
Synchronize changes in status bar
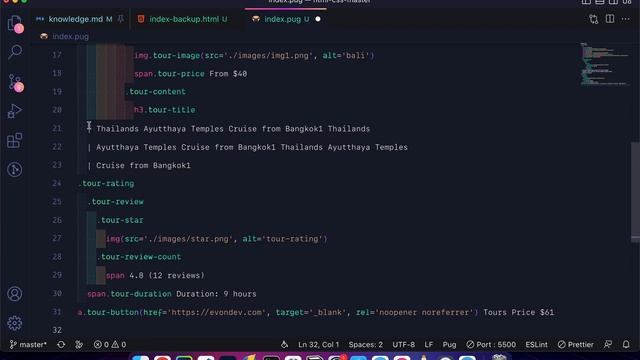tap(61, 344)
